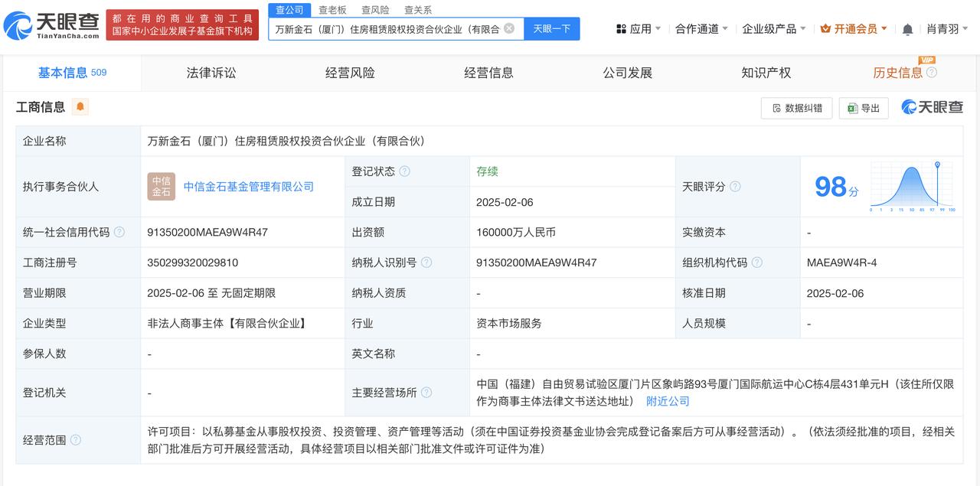
Task: Switch to the 查老板 search tab
Action: (332, 10)
